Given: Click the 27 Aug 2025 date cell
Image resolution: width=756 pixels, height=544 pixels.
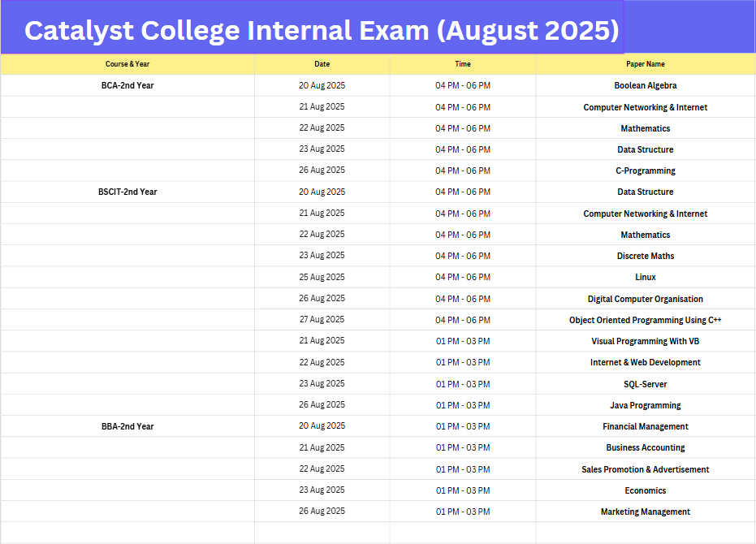Looking at the screenshot, I should [x=322, y=320].
